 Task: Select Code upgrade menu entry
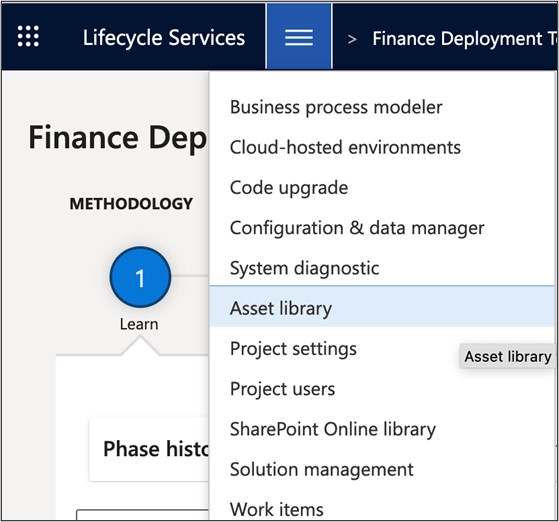point(383,188)
